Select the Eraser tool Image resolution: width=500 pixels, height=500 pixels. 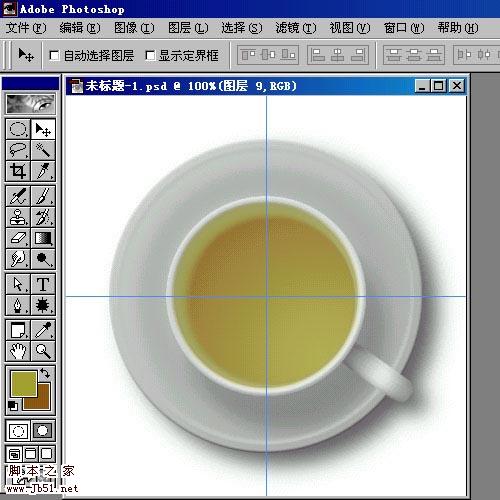click(18, 238)
